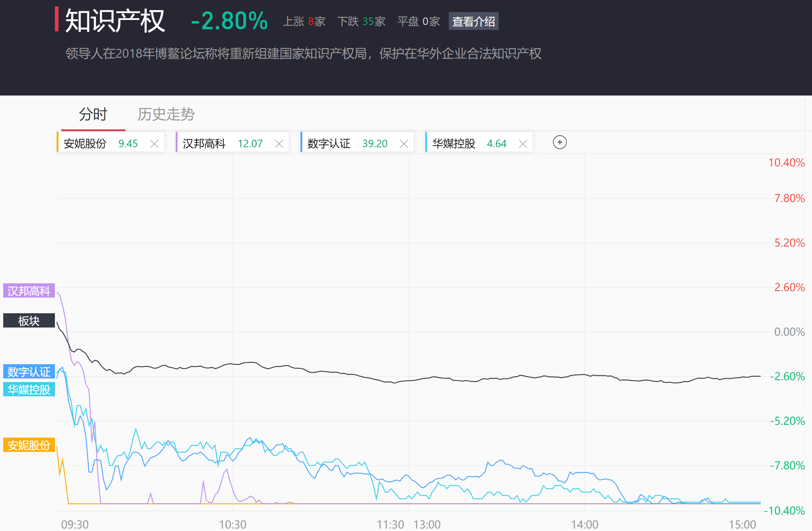
Task: Click the 10:30 time axis label
Action: [x=232, y=525]
